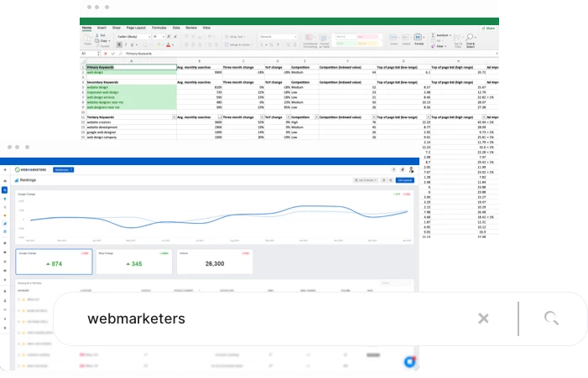Switch to the Formulas ribbon tab
Image resolution: width=588 pixels, height=378 pixels.
pos(159,28)
